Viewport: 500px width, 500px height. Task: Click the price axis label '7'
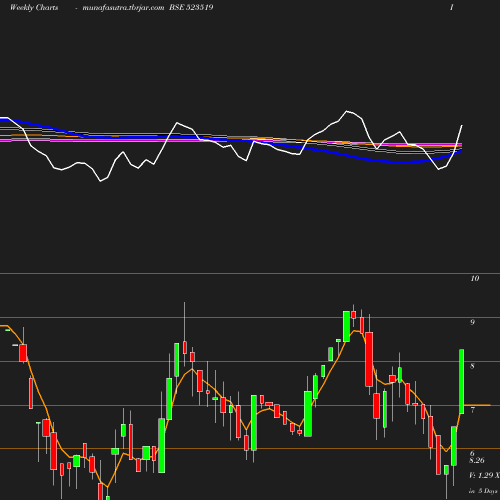point(472,410)
